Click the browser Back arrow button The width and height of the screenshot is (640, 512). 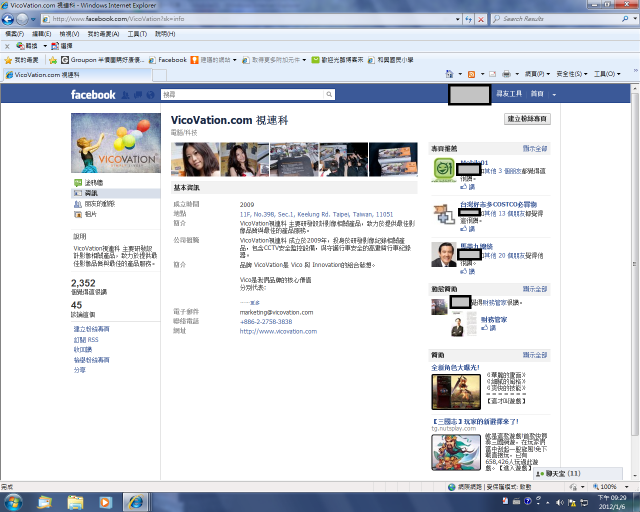coord(8,19)
